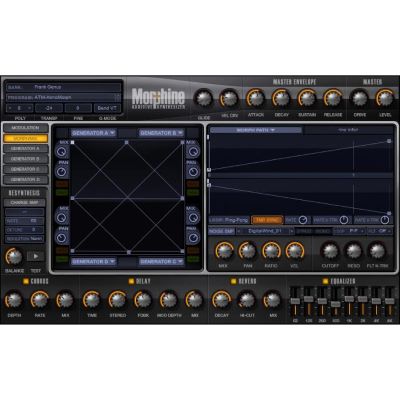Switch to the Modulation page
The width and height of the screenshot is (400, 400).
(25, 128)
